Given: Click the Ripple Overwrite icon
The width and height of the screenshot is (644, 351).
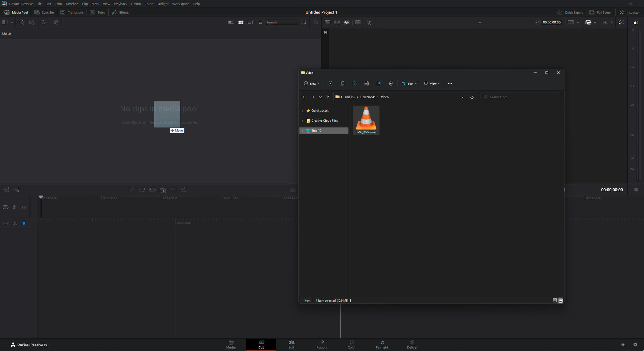Looking at the screenshot, I should click(152, 190).
